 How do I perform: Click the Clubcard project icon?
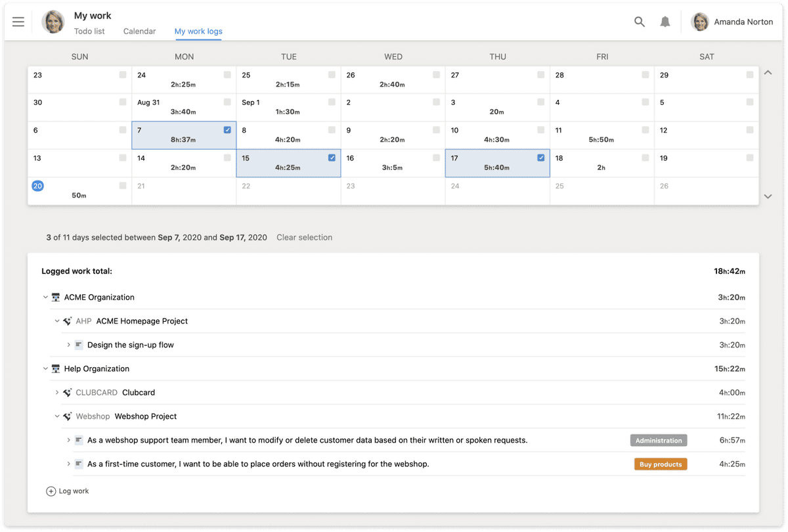tap(67, 393)
